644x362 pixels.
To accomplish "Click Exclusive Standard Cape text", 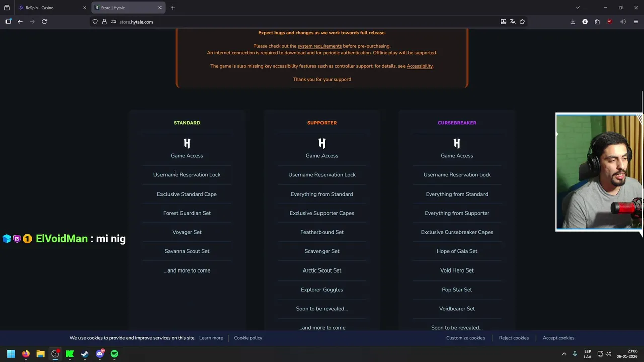I will [187, 194].
